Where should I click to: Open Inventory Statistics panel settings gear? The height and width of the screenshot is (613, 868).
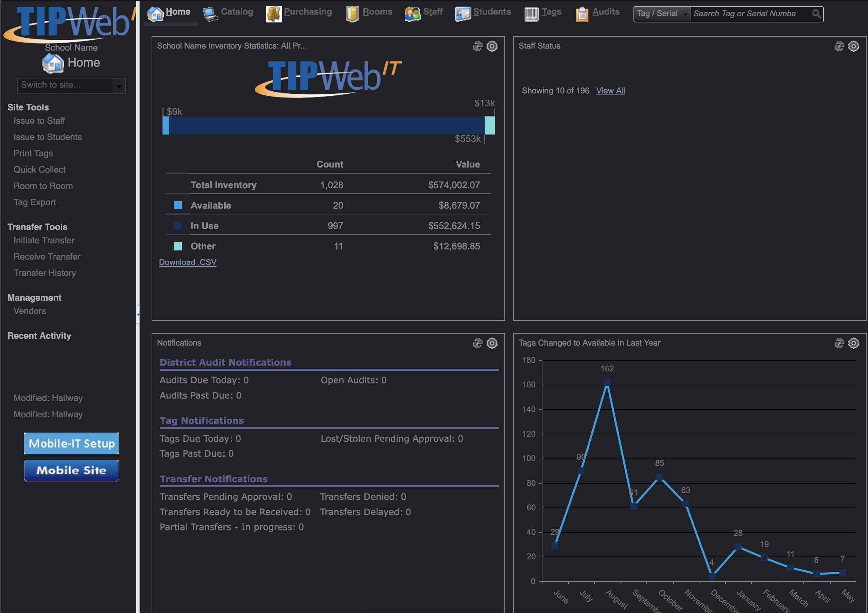492,46
